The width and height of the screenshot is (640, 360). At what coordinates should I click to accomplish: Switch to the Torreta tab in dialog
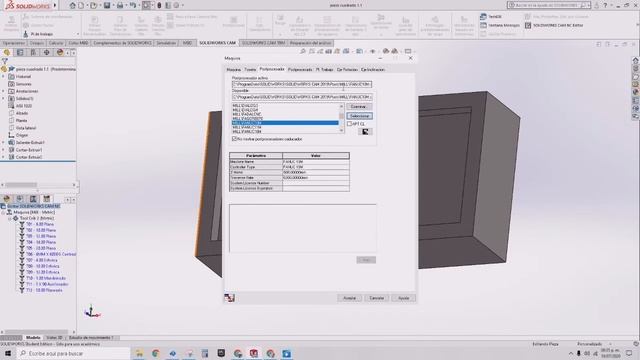point(250,70)
